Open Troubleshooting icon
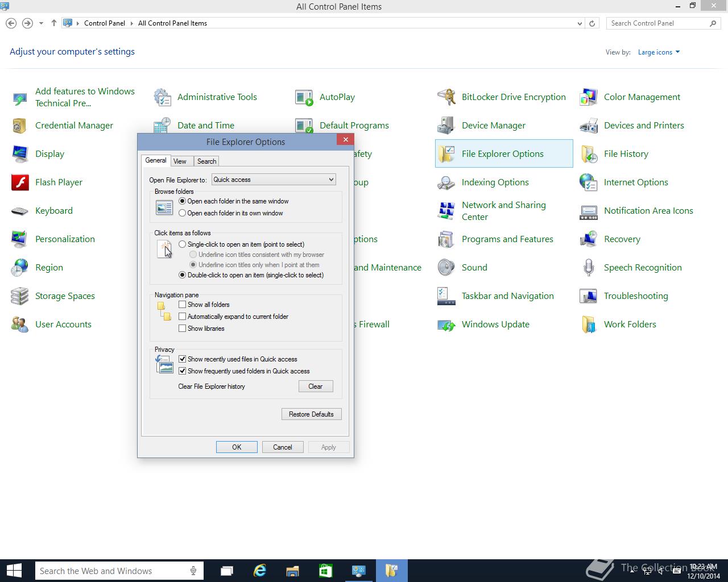Viewport: 728px width, 582px height. 589,296
